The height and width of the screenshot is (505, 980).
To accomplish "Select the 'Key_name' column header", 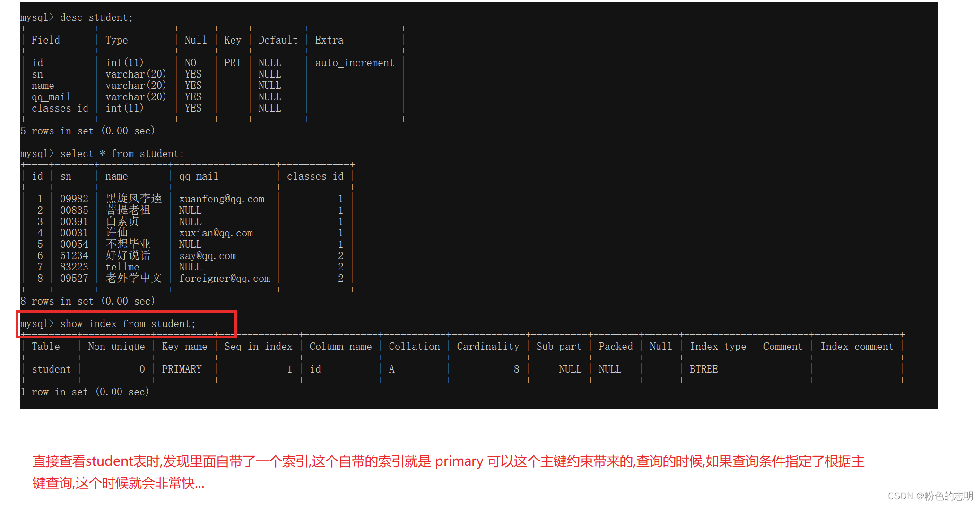I will (184, 347).
